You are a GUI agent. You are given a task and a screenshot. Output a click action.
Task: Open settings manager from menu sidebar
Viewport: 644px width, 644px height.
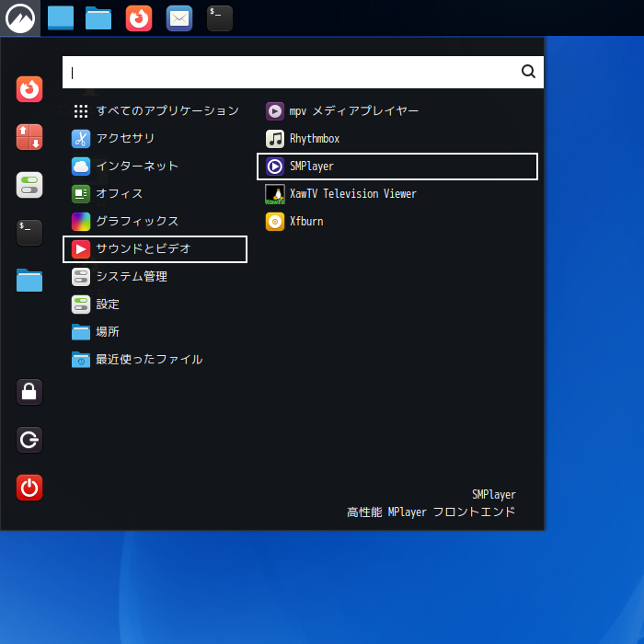pos(29,185)
